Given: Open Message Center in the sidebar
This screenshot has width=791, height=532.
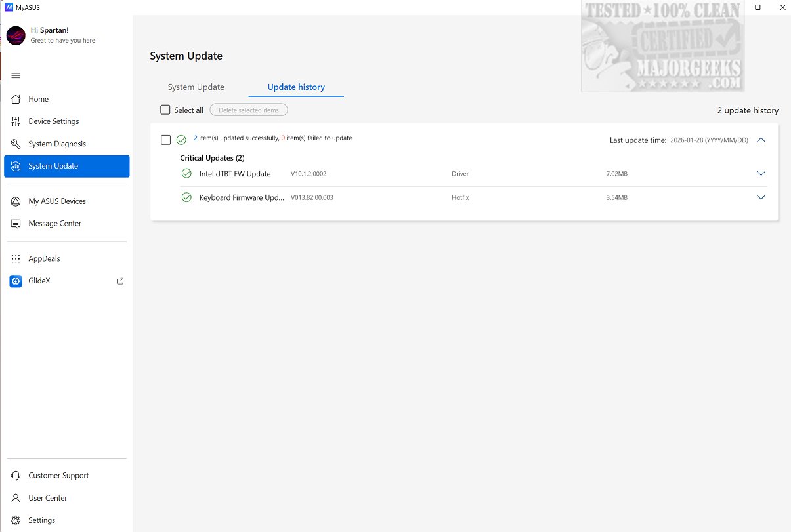Looking at the screenshot, I should pos(66,224).
